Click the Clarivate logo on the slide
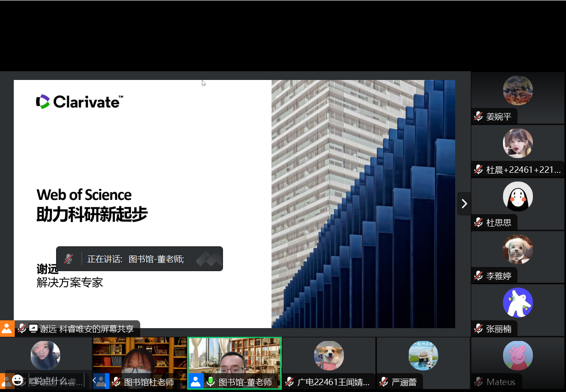This screenshot has height=392, width=566. point(80,102)
